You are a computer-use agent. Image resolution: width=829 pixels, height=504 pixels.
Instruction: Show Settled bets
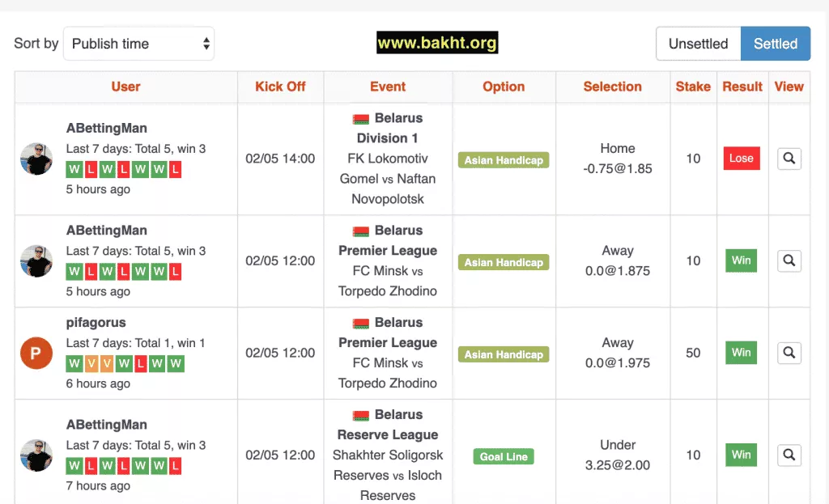[x=775, y=44]
